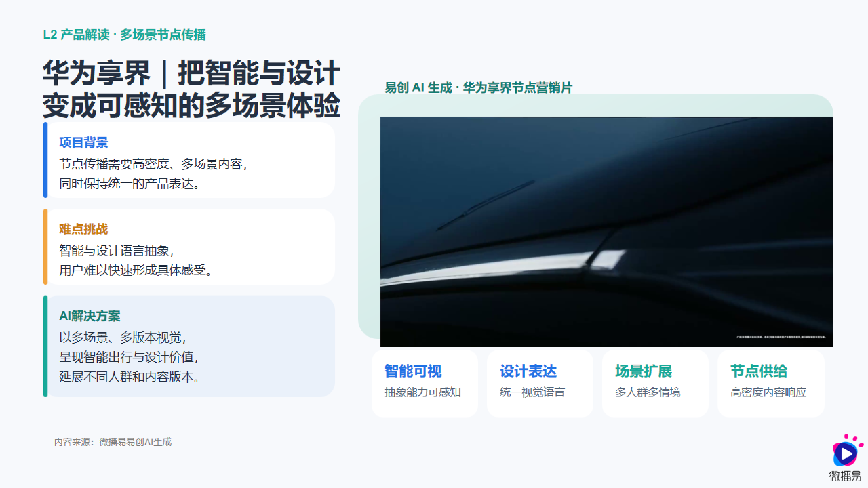
Task: Click the "场景扩展" card title
Action: coord(644,371)
